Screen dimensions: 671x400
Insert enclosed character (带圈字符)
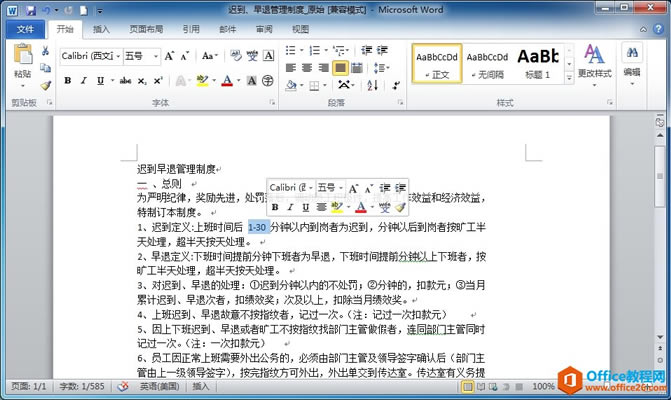click(268, 80)
